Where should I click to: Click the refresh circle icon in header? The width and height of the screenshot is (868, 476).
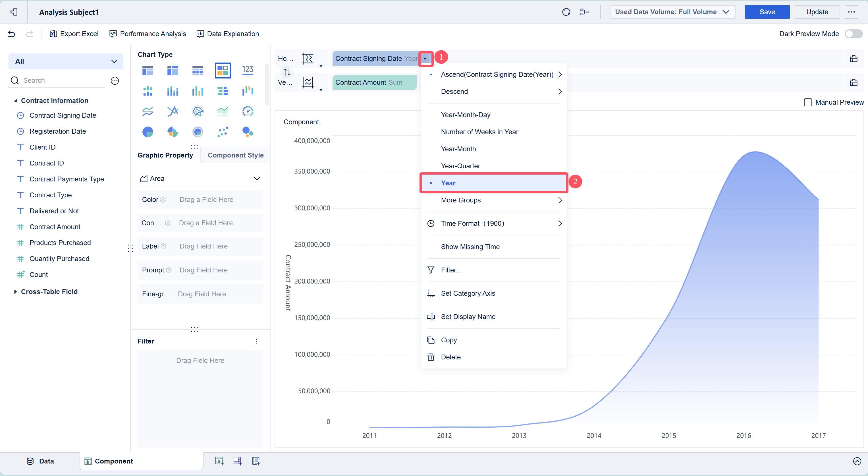[566, 12]
